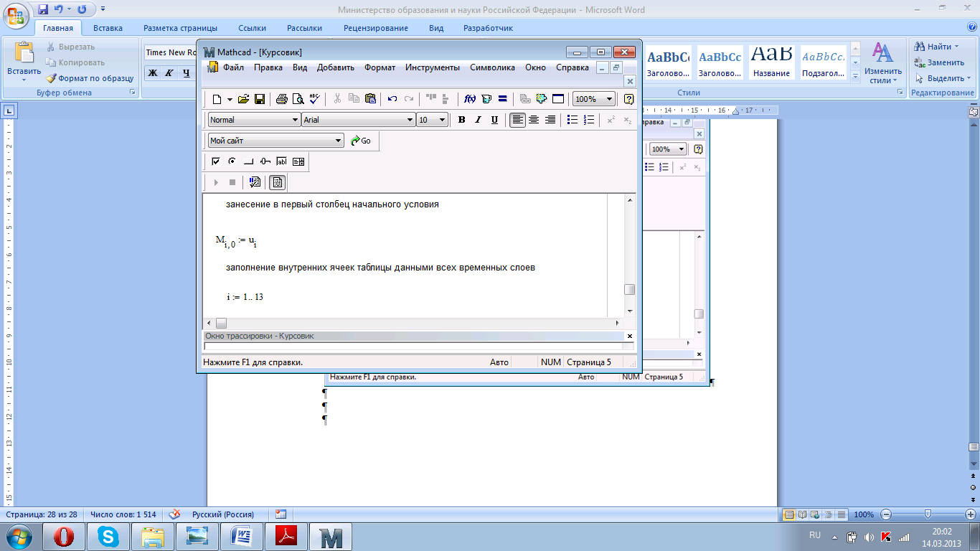Open Mathcad's Resource Center window icon

pos(557,99)
